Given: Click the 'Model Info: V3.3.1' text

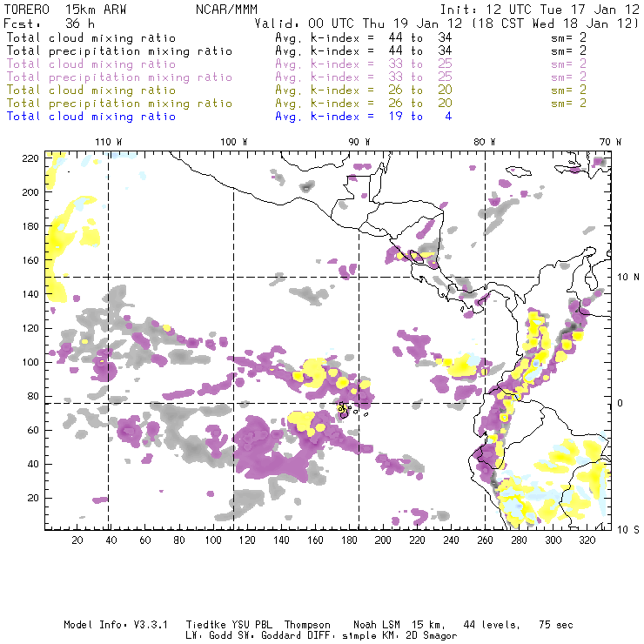Looking at the screenshot, I should pos(116,625).
